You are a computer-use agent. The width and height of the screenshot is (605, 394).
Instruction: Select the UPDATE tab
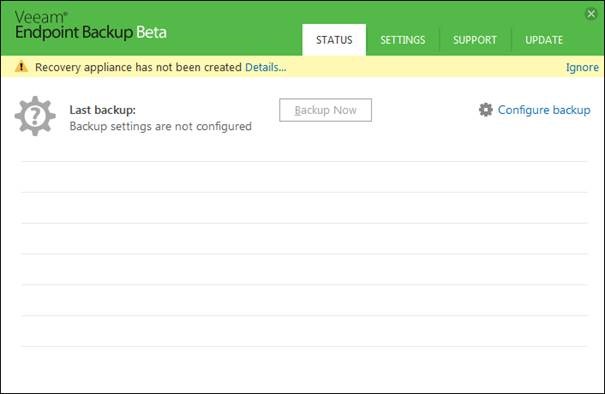544,40
